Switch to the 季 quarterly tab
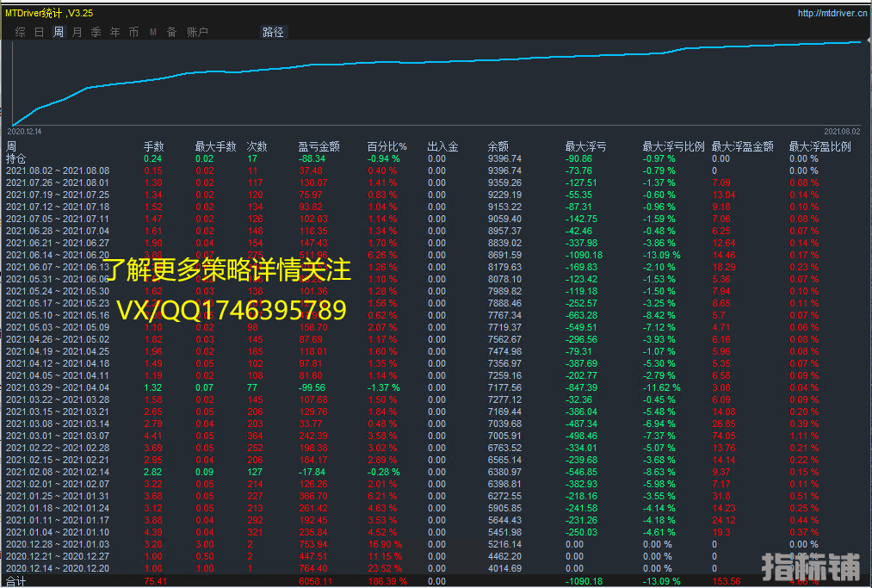The height and width of the screenshot is (588, 872). pos(96,32)
